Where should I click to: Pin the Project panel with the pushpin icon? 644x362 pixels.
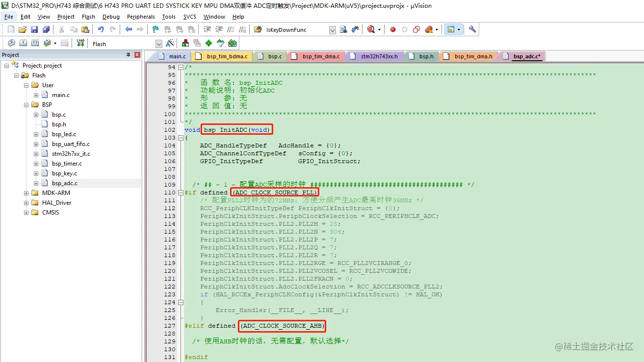tap(129, 55)
